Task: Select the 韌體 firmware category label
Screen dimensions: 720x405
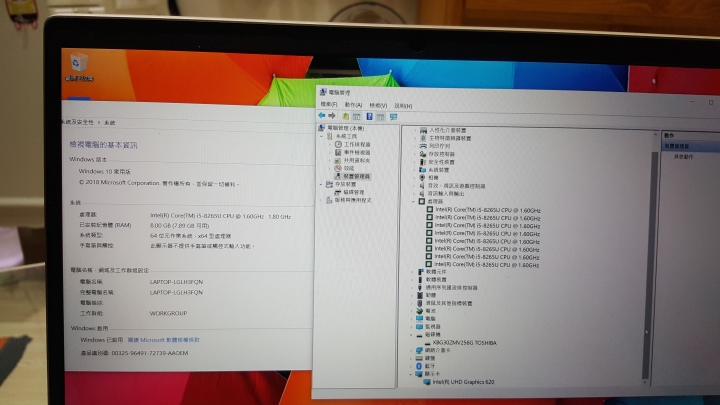Action: click(430, 295)
